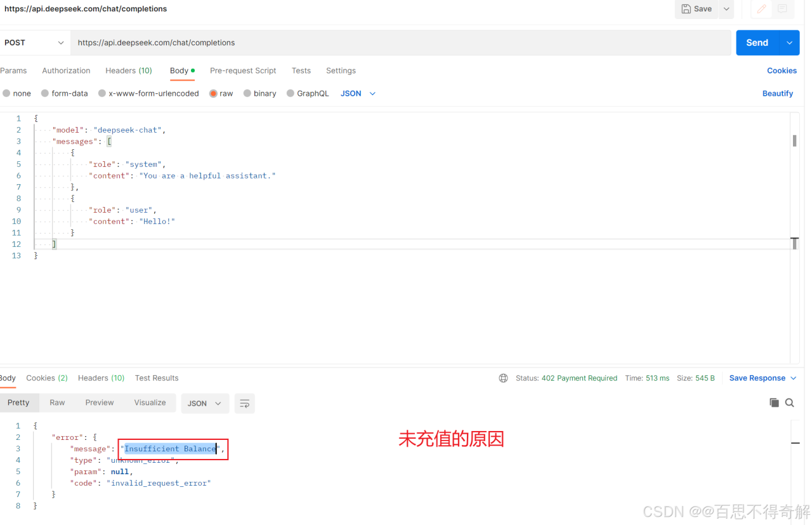Image resolution: width=812 pixels, height=525 pixels.
Task: Expand the Save Response dropdown
Action: 793,378
